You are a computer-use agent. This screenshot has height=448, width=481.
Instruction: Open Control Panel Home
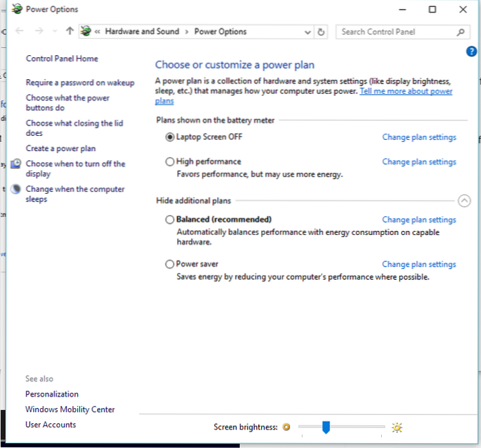62,59
